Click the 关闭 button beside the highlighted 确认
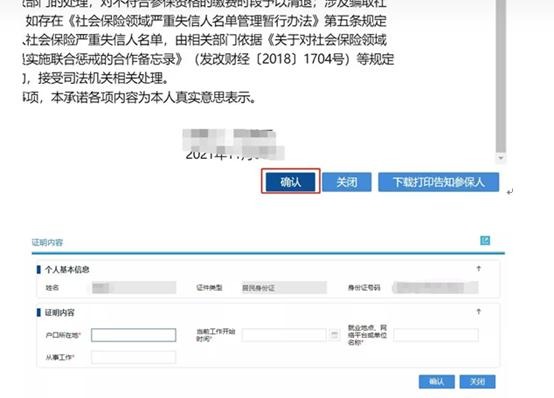The image size is (554, 398). tap(347, 182)
